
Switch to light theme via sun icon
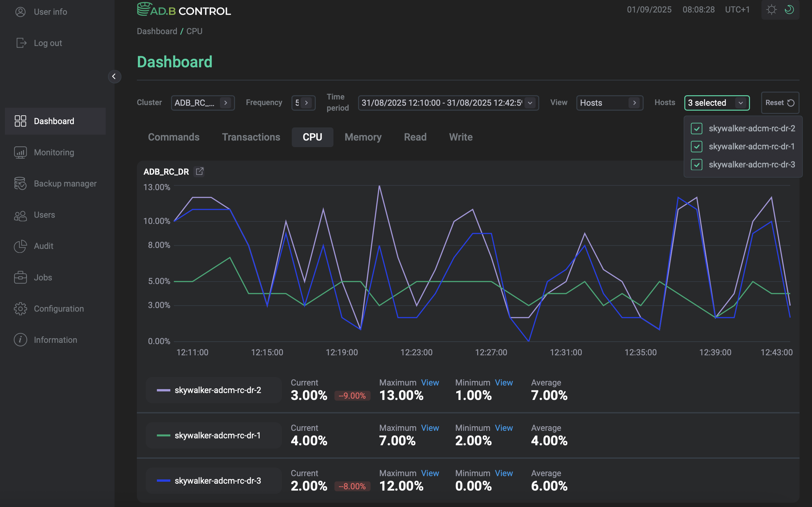pos(771,10)
